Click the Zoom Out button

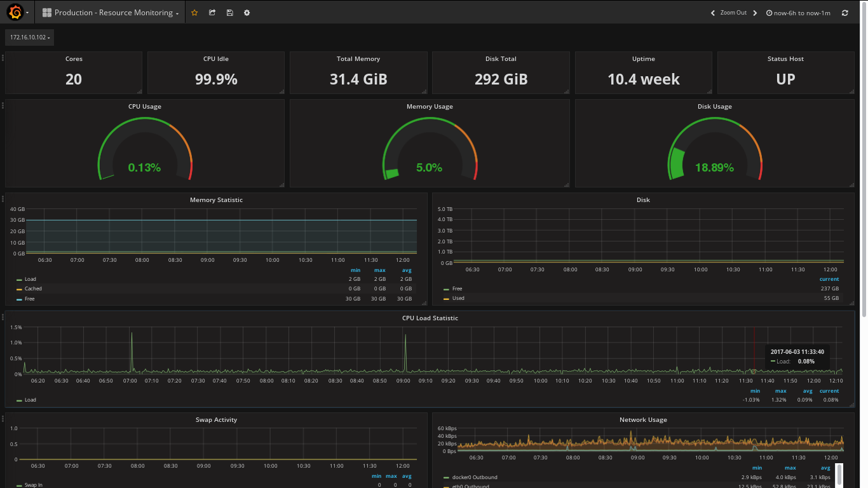click(x=733, y=13)
